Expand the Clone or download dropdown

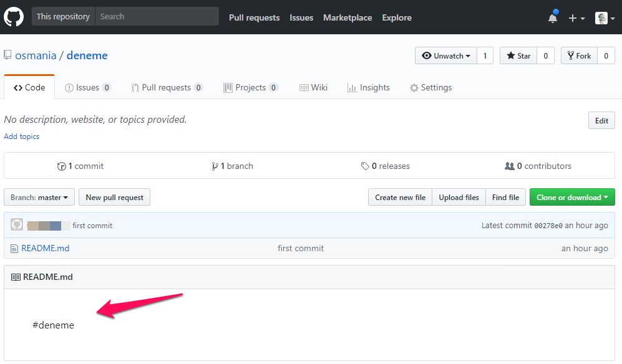[572, 198]
